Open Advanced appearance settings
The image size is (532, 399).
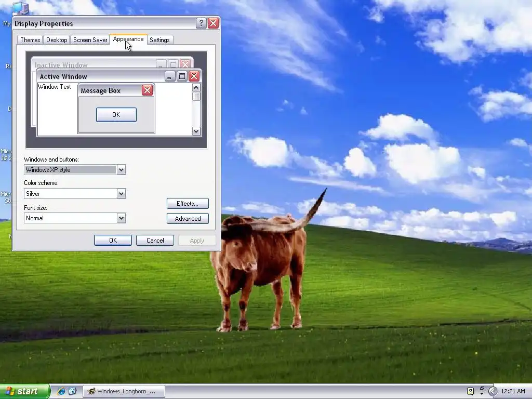pyautogui.click(x=188, y=219)
